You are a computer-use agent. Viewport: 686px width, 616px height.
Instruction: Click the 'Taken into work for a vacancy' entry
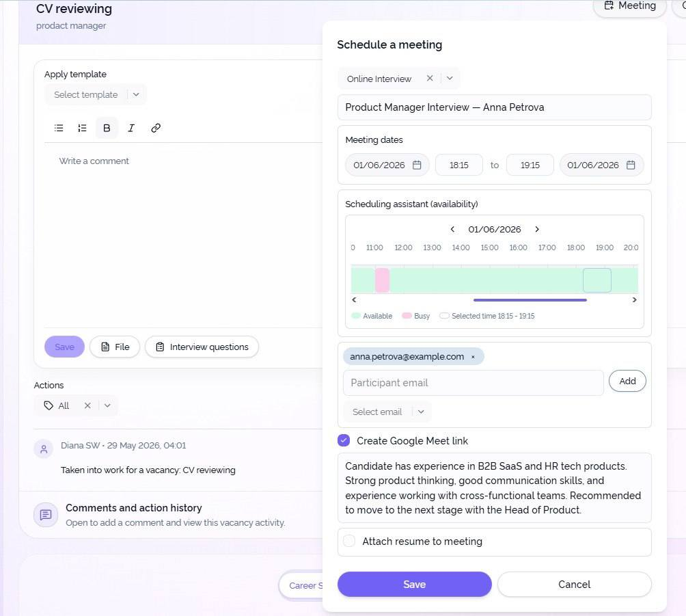(x=148, y=470)
